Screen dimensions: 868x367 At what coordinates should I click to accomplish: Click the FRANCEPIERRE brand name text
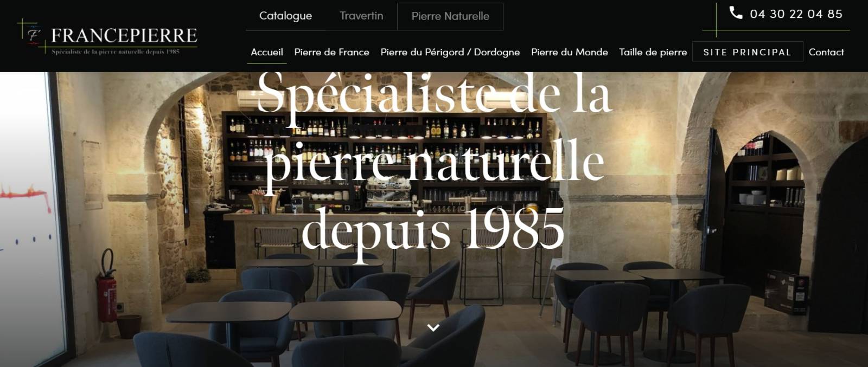124,36
